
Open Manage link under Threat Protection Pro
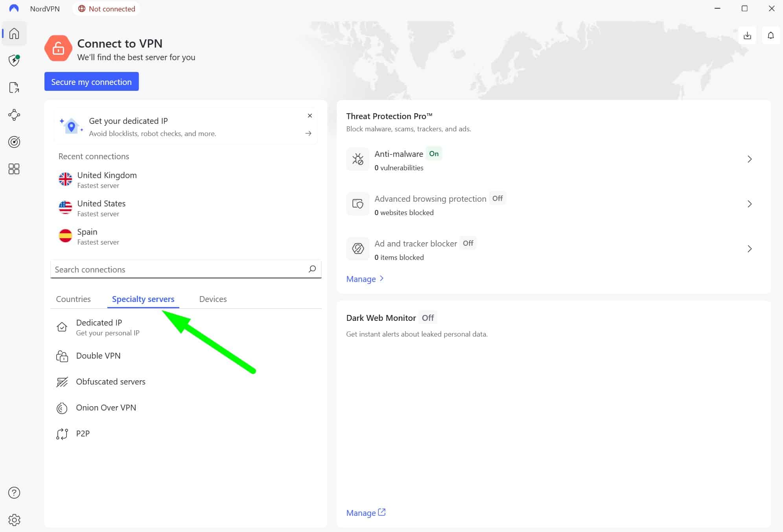[x=365, y=279]
